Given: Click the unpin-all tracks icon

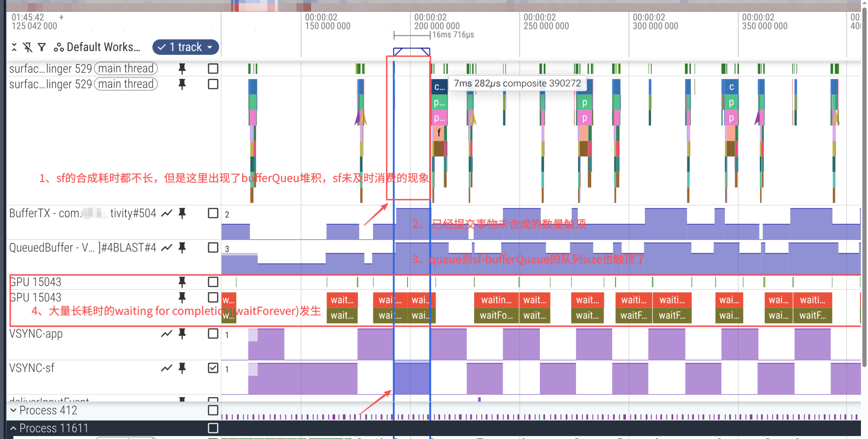Looking at the screenshot, I should point(28,47).
